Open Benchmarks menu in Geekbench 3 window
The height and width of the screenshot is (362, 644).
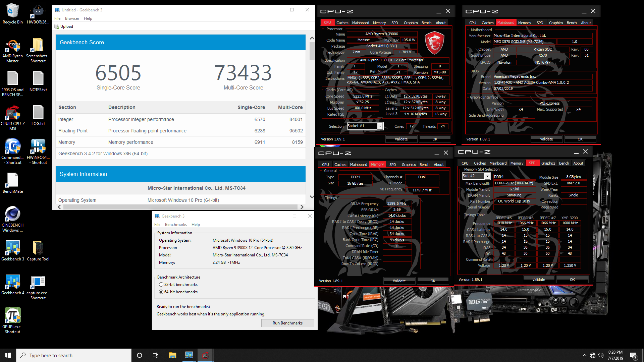pos(176,225)
